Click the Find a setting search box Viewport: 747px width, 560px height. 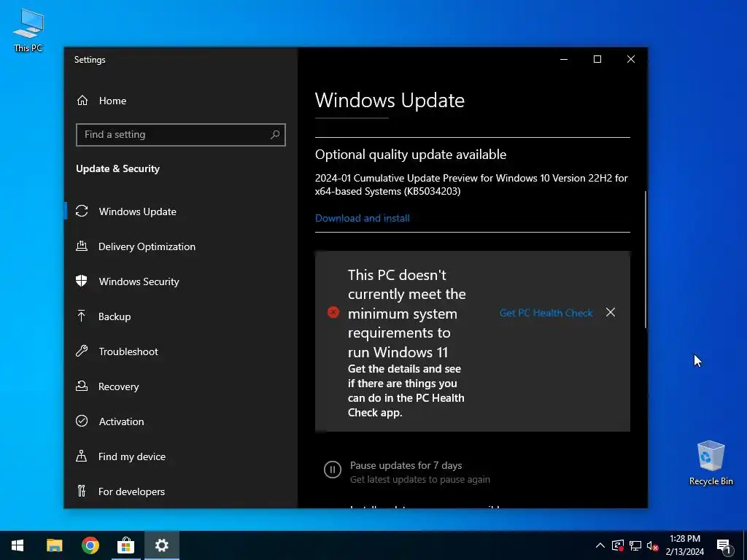tap(181, 135)
